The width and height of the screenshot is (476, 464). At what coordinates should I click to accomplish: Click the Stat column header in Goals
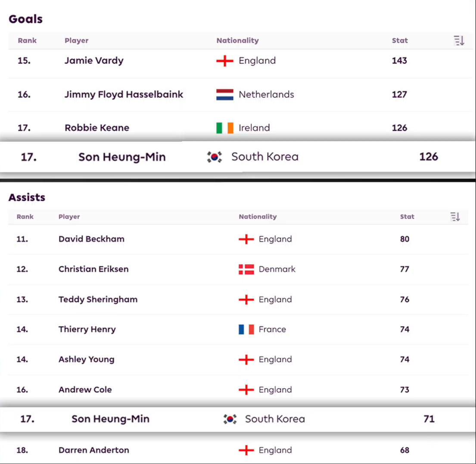click(399, 41)
